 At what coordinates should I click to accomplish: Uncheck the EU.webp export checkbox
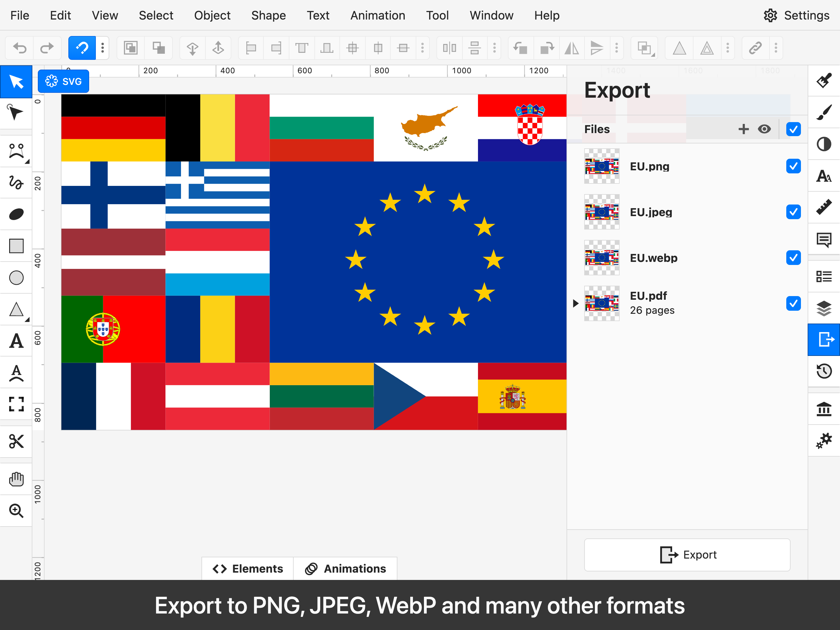click(x=793, y=258)
